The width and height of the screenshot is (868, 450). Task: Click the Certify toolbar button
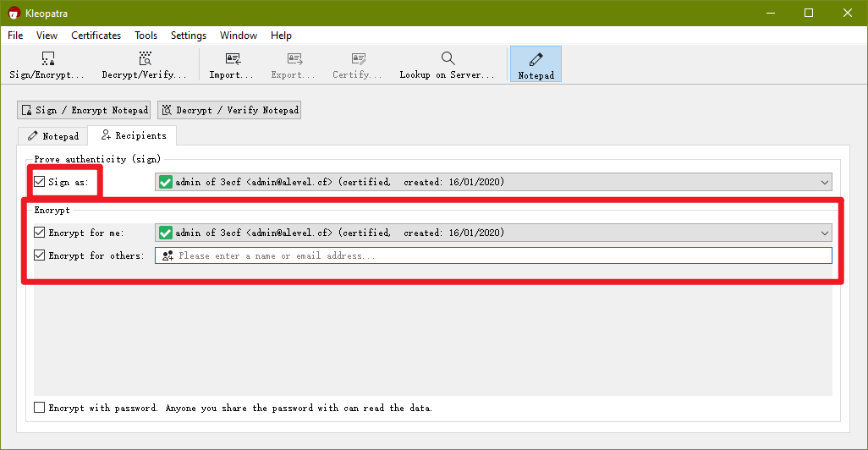[357, 65]
